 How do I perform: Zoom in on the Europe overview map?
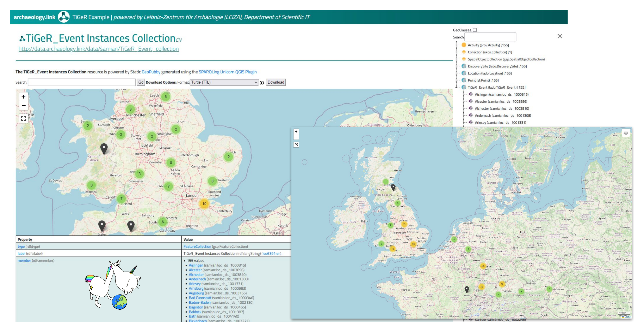pos(296,131)
